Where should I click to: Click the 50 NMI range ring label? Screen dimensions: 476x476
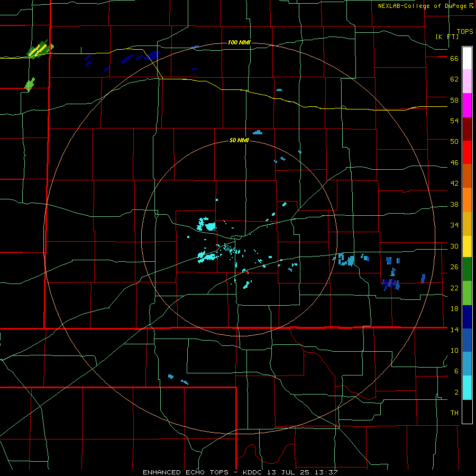[x=239, y=140]
